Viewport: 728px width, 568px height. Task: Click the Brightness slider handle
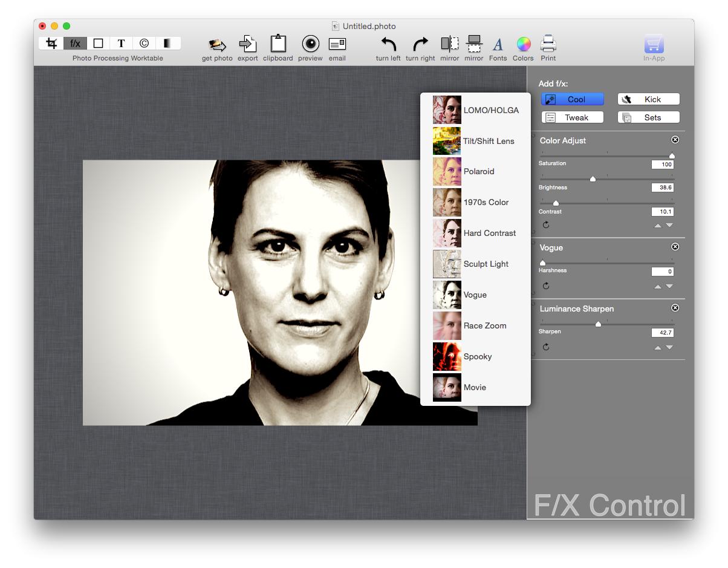(x=593, y=179)
